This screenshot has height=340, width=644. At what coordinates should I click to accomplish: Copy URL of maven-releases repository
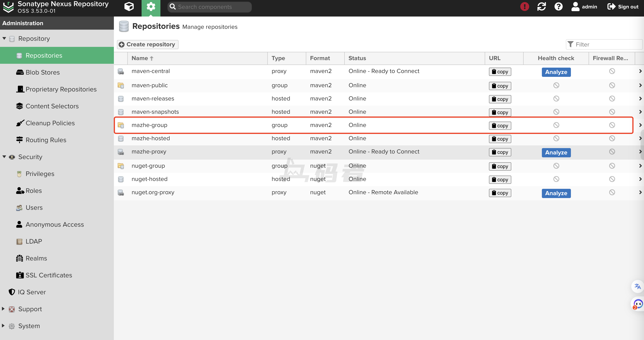500,99
